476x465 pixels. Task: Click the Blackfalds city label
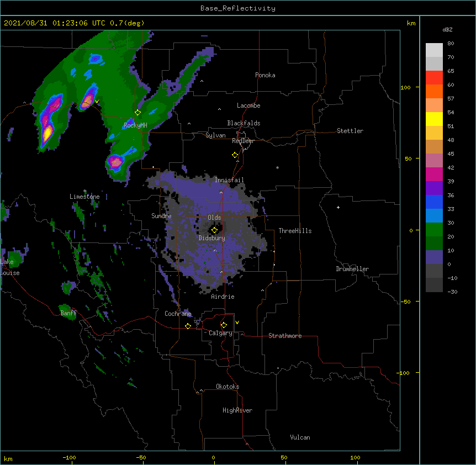244,123
